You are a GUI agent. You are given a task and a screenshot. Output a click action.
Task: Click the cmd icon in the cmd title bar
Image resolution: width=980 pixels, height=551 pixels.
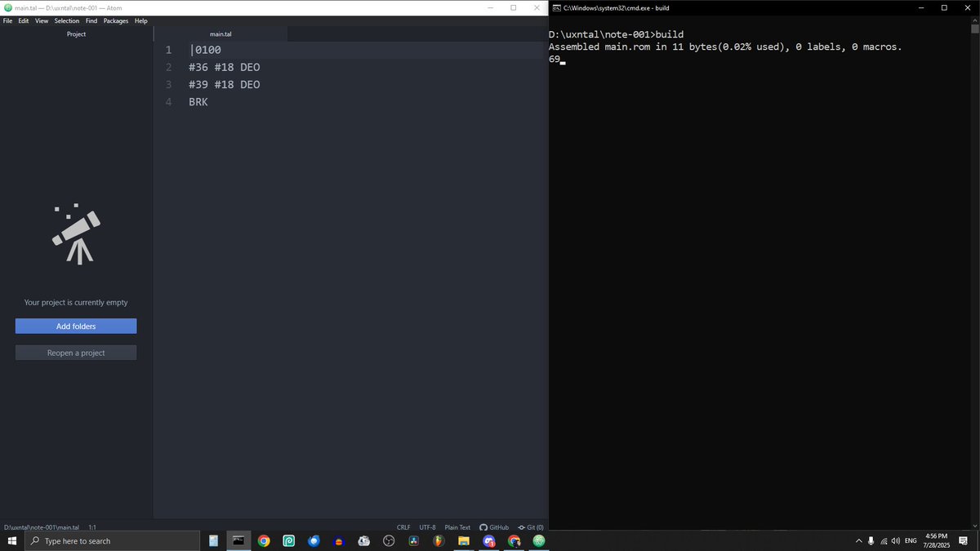[556, 7]
